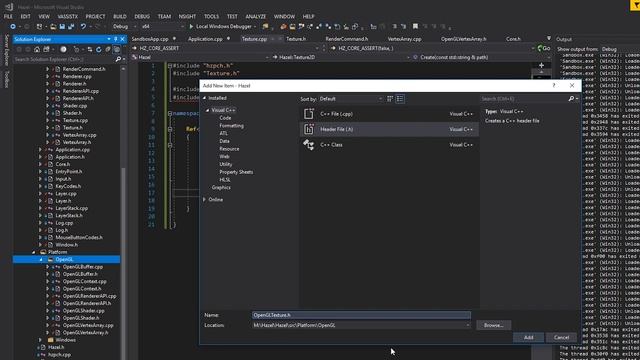Click the Cancel button in dialog

tap(561, 337)
